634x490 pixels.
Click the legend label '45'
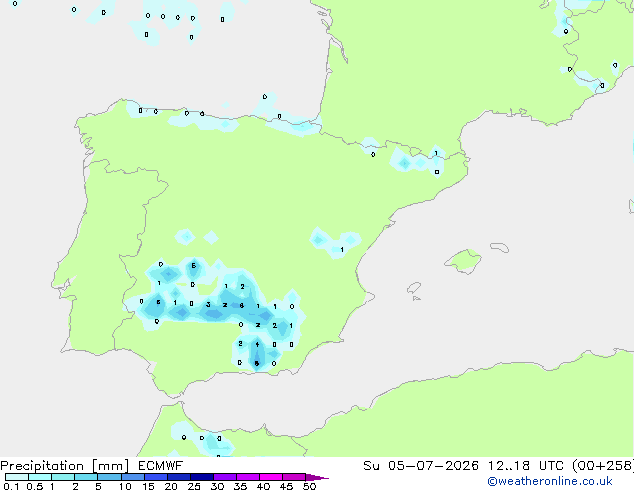click(x=286, y=486)
